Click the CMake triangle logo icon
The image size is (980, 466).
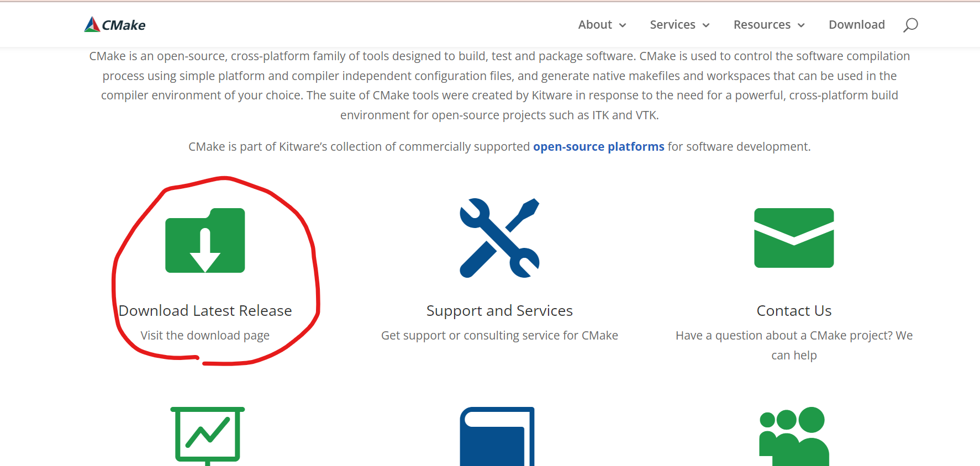tap(92, 24)
